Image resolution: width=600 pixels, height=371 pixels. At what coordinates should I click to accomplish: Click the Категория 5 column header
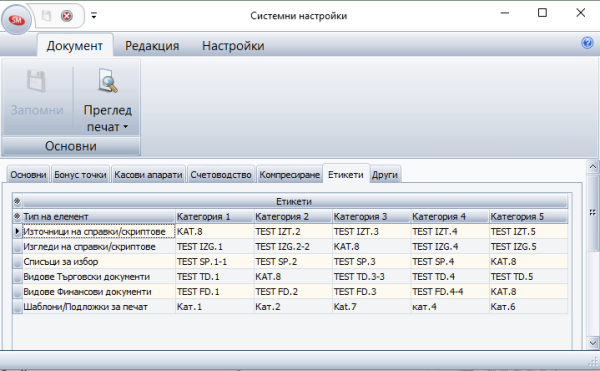click(528, 216)
